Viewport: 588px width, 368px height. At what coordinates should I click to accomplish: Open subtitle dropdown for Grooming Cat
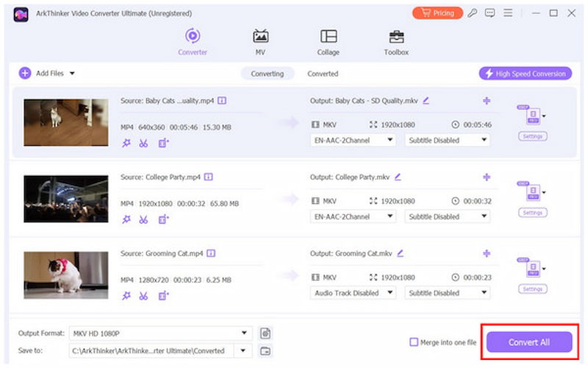point(447,293)
